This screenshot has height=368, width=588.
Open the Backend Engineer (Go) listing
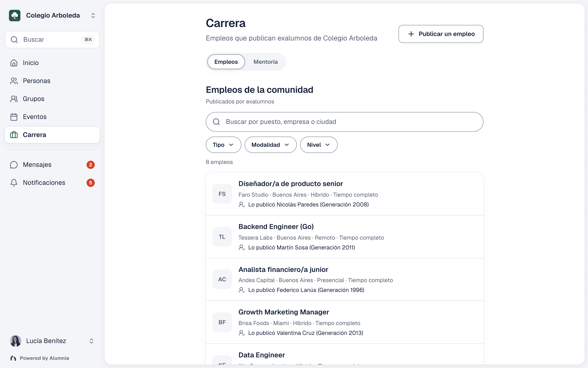coord(345,237)
